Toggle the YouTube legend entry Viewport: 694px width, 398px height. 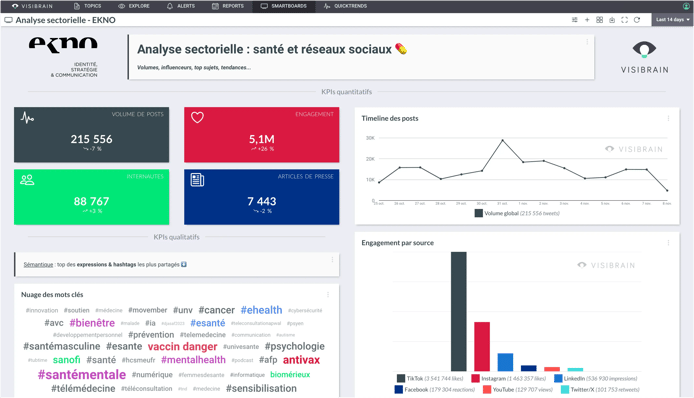(x=518, y=390)
